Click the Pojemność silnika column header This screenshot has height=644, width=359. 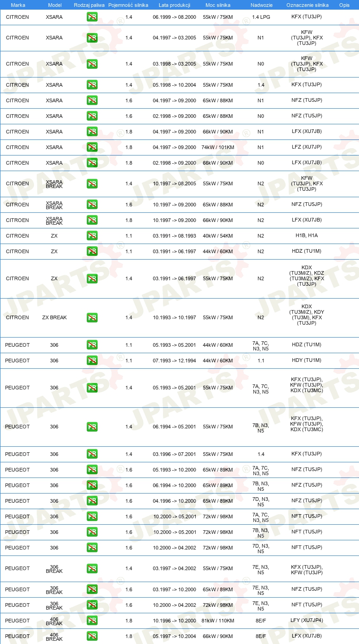(129, 5)
